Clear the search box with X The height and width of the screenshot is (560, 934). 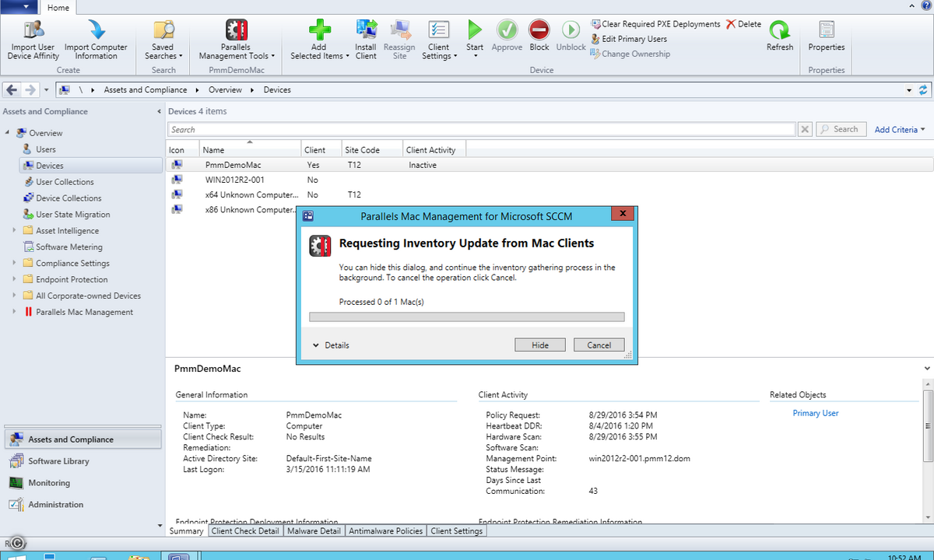[806, 130]
